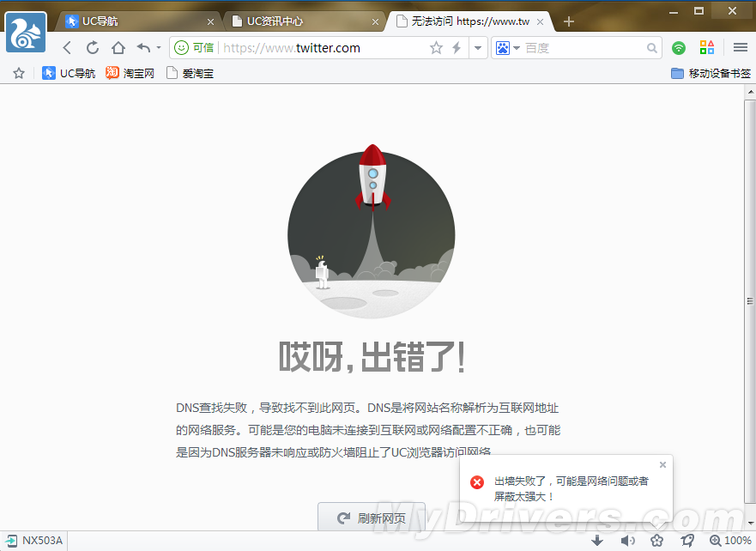
Task: Click the vertical scrollbar up arrow
Action: click(x=751, y=91)
